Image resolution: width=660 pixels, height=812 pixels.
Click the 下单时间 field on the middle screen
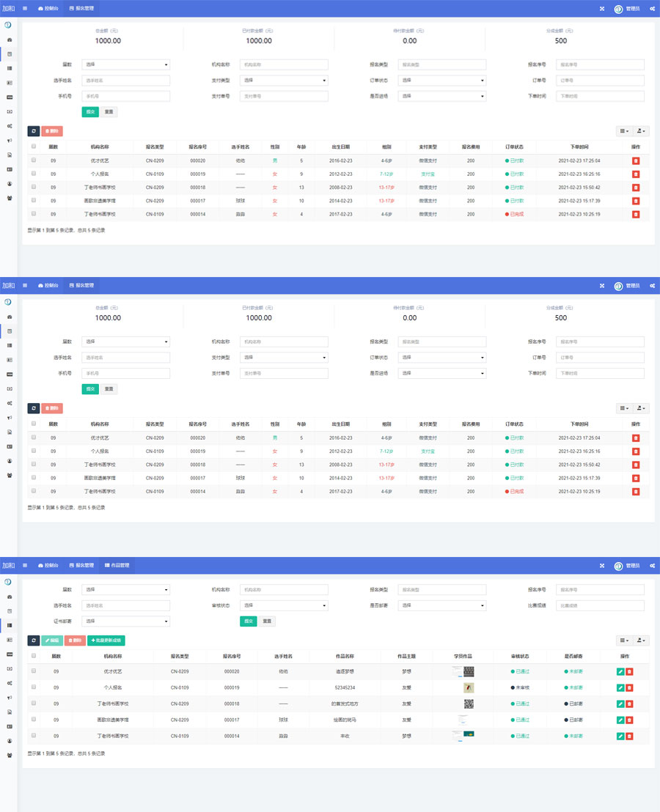pyautogui.click(x=600, y=373)
